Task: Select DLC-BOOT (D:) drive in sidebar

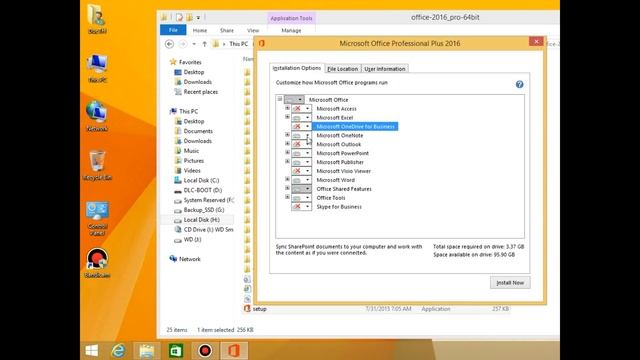Action: tap(202, 190)
